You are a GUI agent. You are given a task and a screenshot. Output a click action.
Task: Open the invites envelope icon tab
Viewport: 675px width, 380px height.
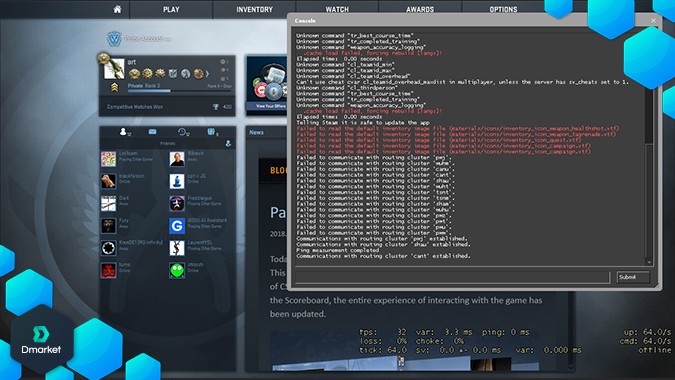pyautogui.click(x=152, y=132)
